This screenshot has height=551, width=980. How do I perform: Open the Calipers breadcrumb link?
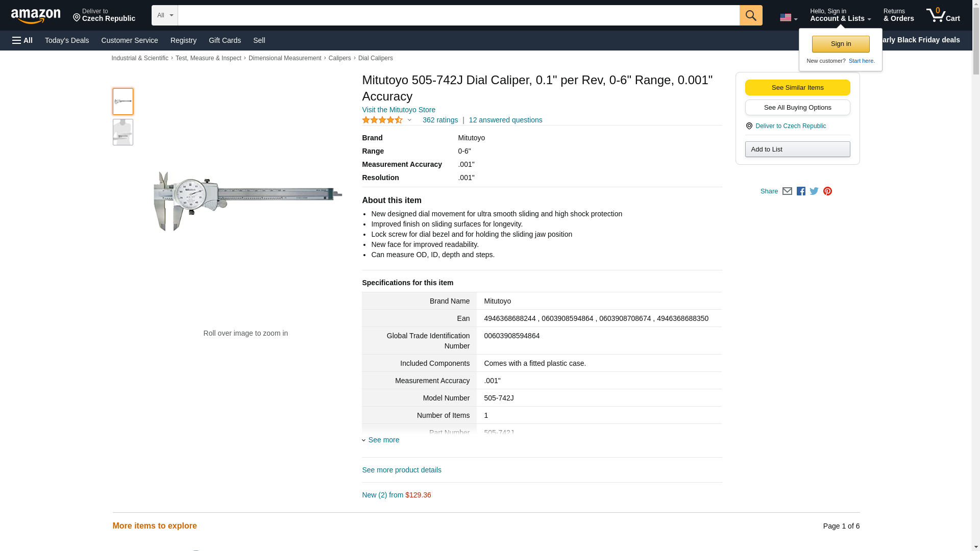339,58
